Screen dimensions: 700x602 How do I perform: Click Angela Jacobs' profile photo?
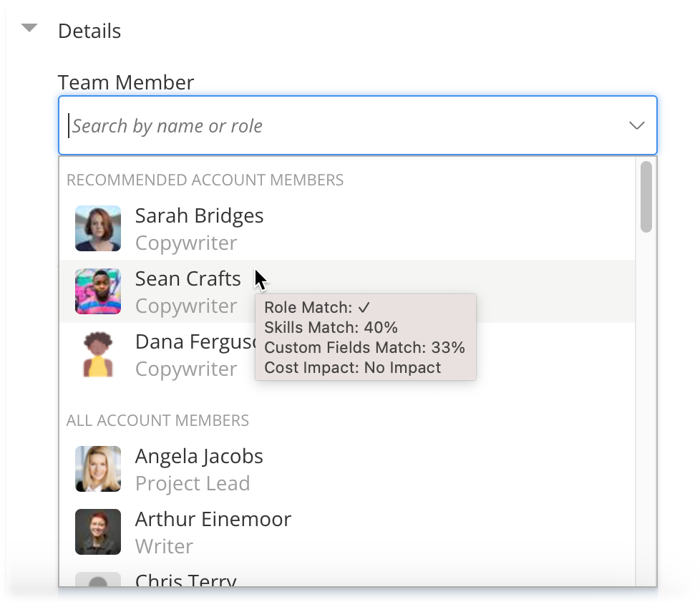click(98, 469)
